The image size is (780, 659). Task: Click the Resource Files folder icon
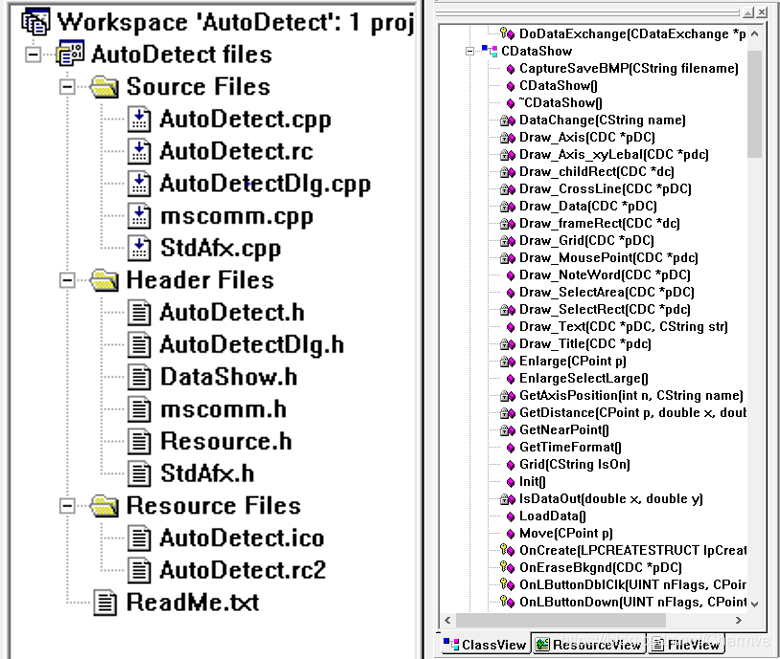pyautogui.click(x=104, y=506)
